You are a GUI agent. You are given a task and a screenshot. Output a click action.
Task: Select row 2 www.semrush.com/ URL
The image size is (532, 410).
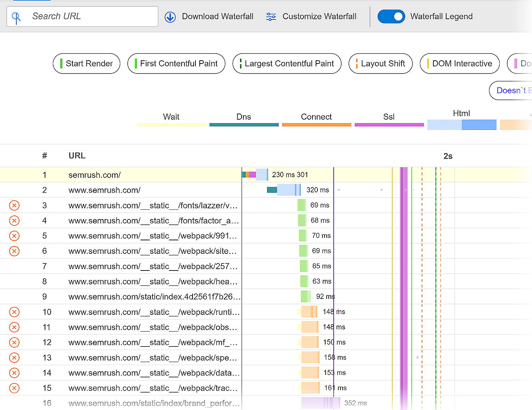(105, 190)
